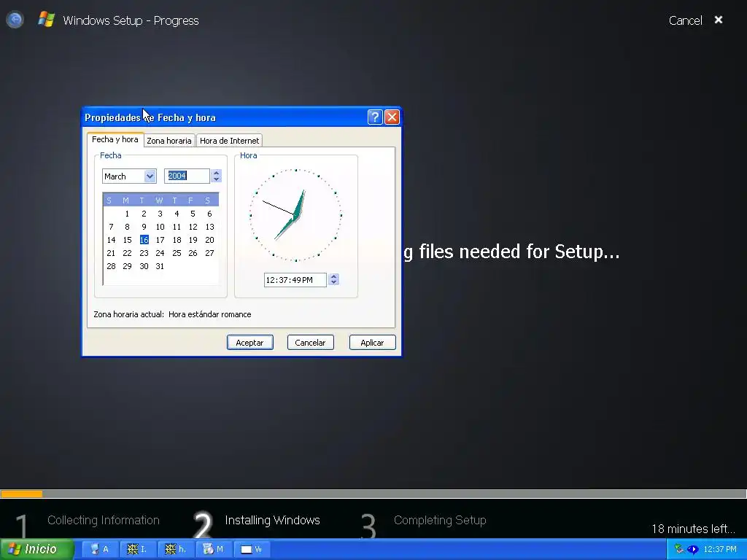This screenshot has width=747, height=560.
Task: Click the blue eye tray icon
Action: click(x=692, y=550)
